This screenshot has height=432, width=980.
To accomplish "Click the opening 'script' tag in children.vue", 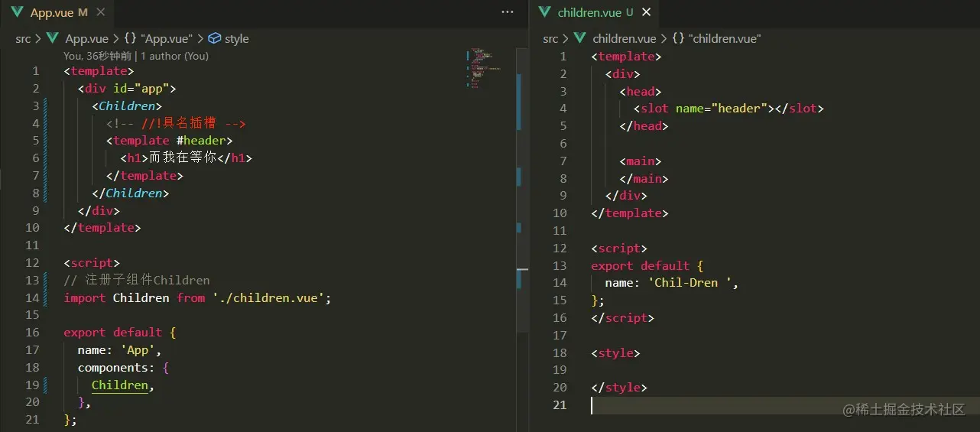I will pos(619,248).
